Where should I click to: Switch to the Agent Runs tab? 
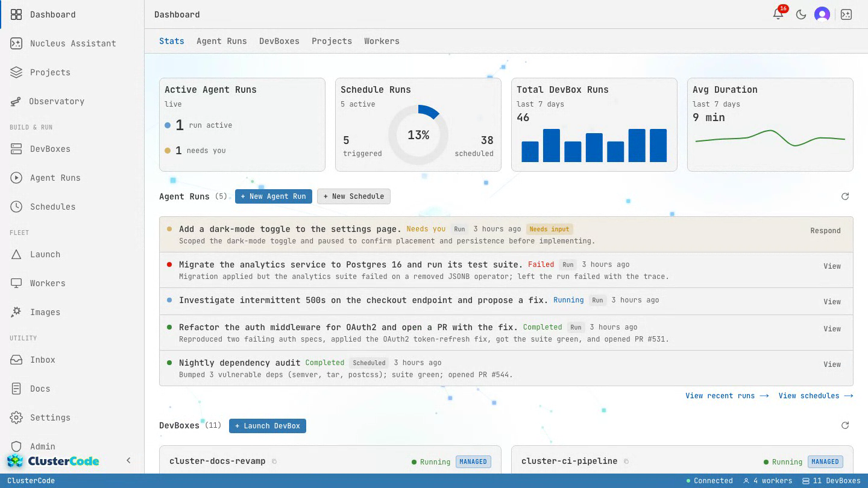pos(222,41)
